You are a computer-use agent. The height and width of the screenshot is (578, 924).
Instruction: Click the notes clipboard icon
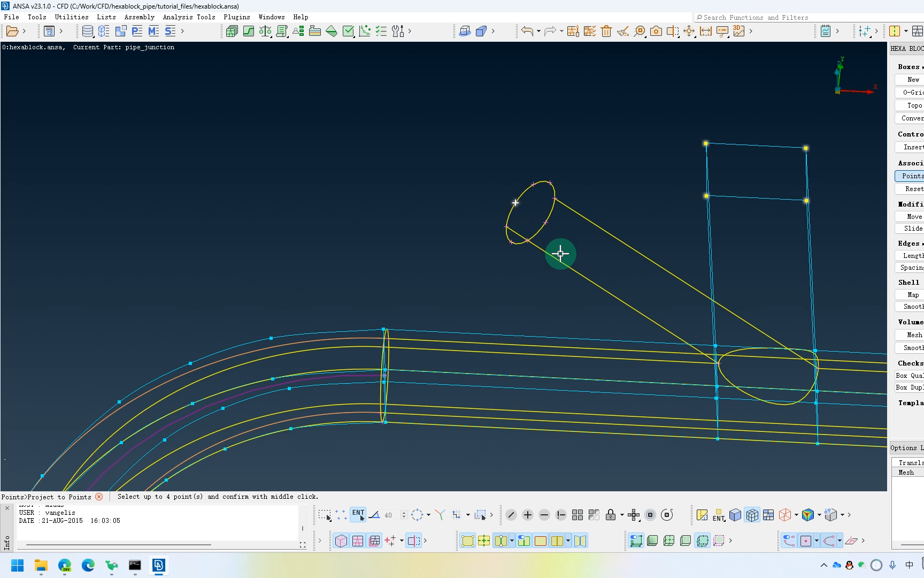pyautogui.click(x=826, y=31)
